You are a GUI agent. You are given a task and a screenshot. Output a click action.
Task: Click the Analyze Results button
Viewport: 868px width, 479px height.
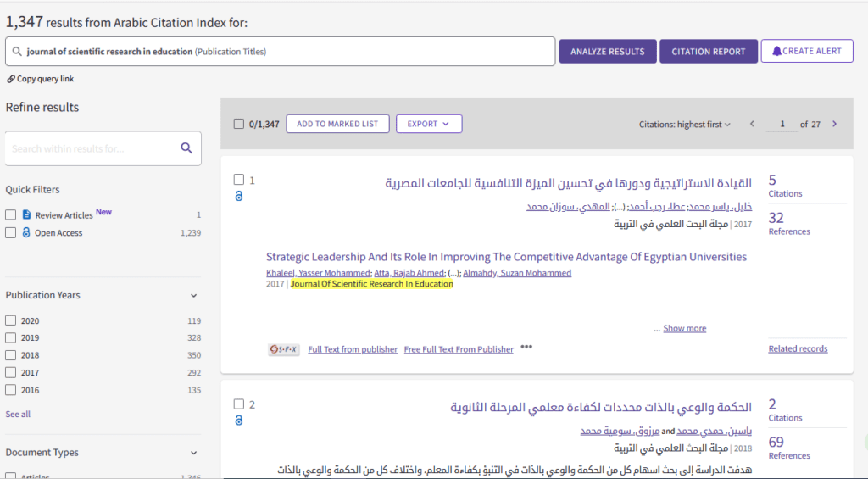[607, 52]
